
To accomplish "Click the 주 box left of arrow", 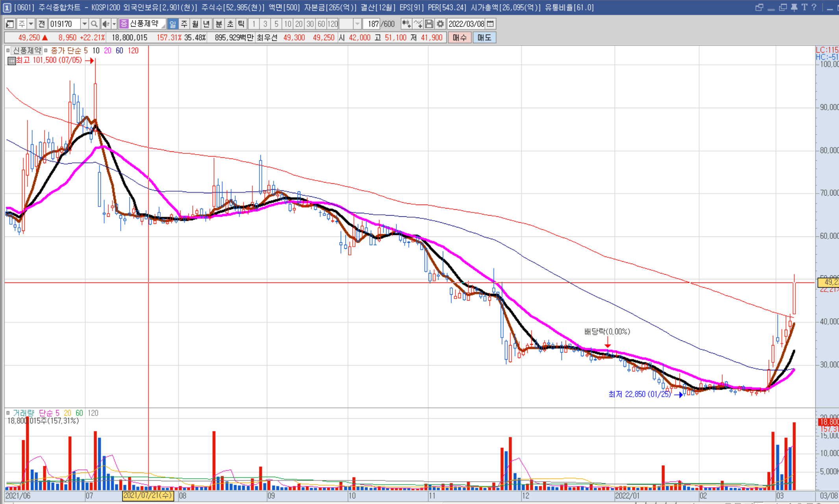I will coord(22,24).
